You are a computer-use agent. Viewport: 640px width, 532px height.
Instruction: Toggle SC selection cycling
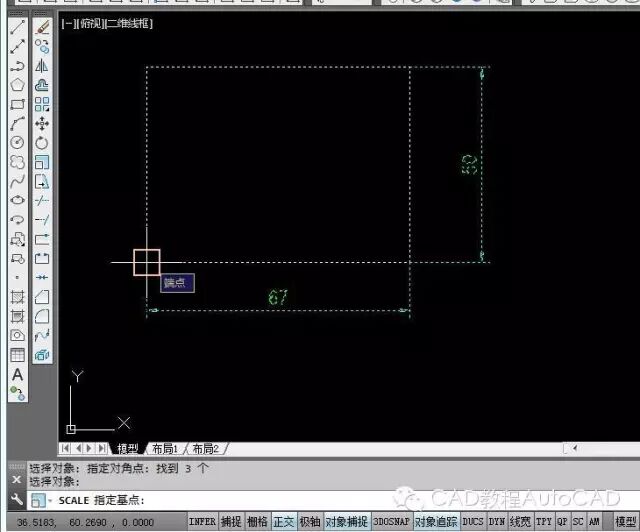pyautogui.click(x=578, y=521)
